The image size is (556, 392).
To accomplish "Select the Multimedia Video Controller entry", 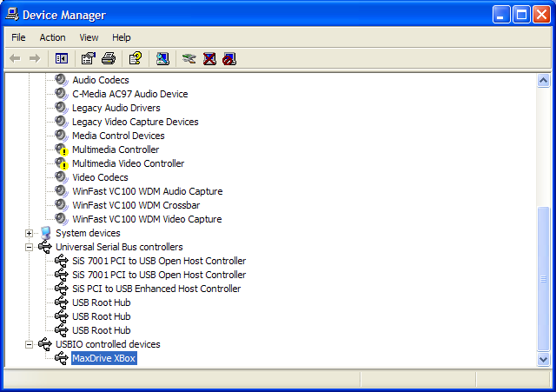I will click(128, 163).
